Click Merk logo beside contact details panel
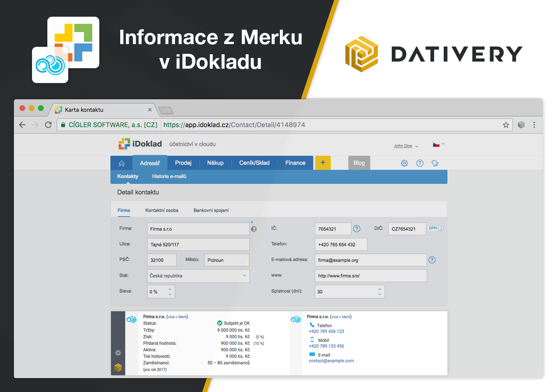Image resolution: width=557 pixels, height=392 pixels. point(296,320)
